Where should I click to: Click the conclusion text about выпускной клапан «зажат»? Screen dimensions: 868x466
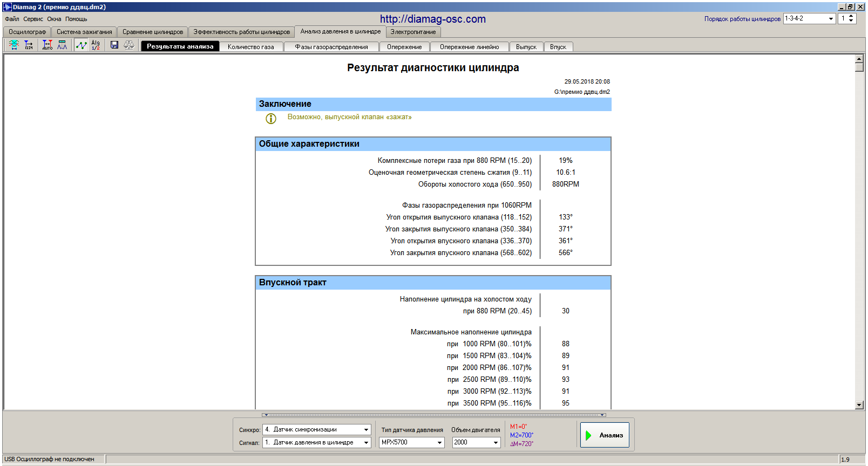(x=349, y=117)
